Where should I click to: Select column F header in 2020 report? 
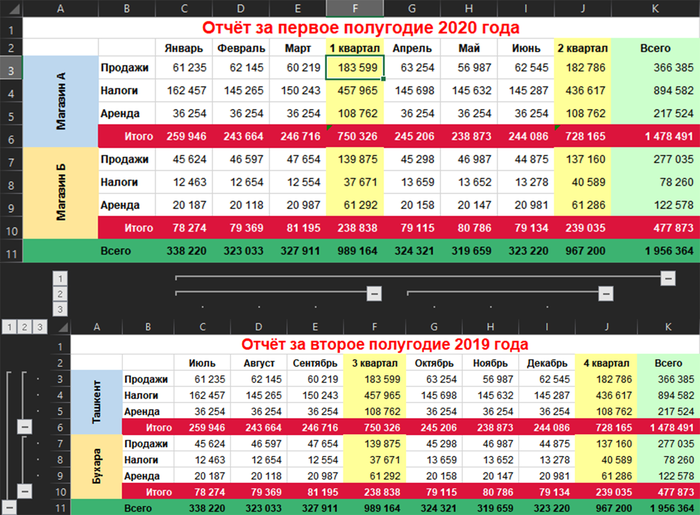(x=354, y=9)
